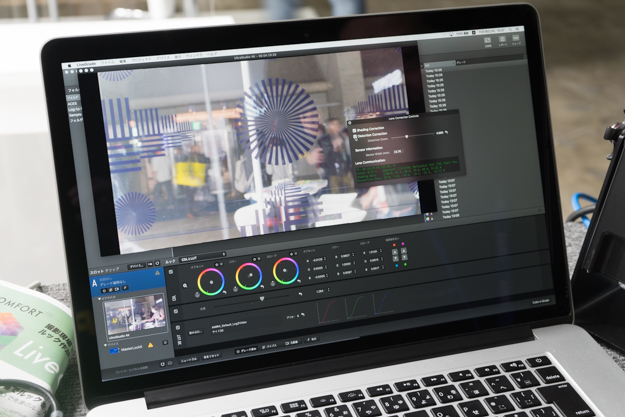Select the topmost Today entry in the list
Screen dimensions: 625x417
(436, 70)
